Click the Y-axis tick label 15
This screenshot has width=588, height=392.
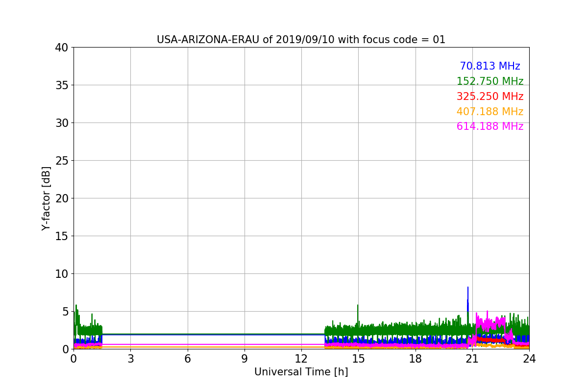click(61, 236)
